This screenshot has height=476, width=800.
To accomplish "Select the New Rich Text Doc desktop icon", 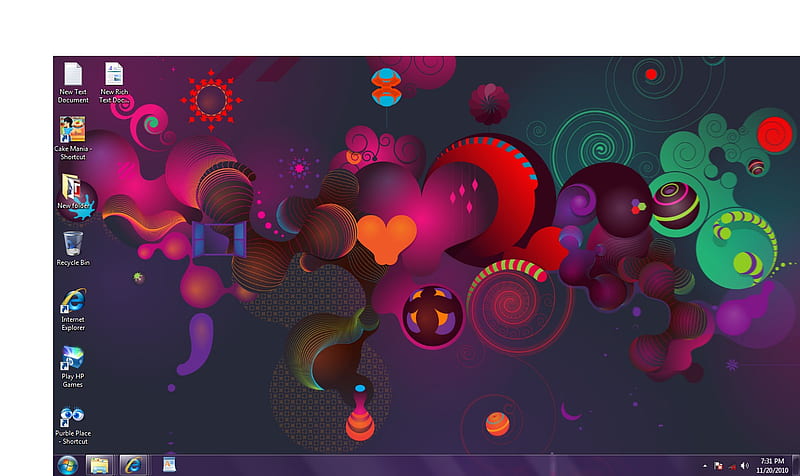I will [x=114, y=82].
